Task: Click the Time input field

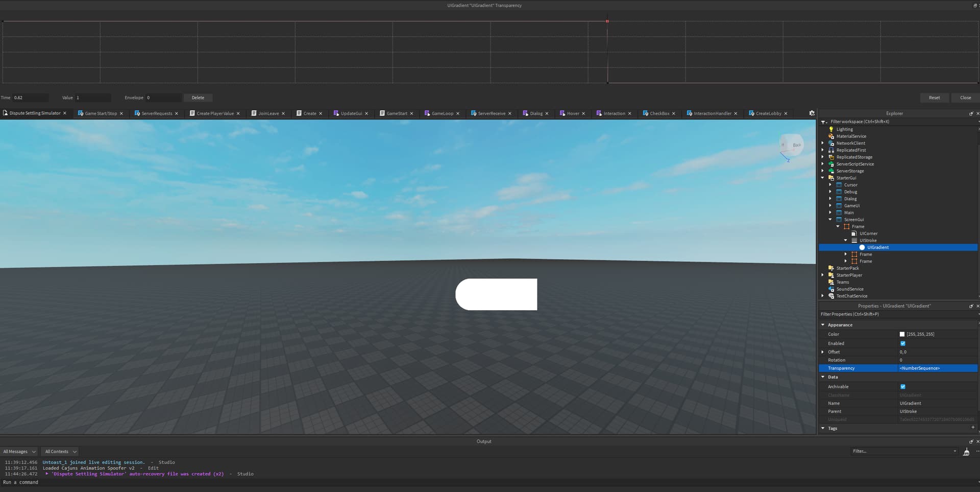Action: pyautogui.click(x=31, y=97)
